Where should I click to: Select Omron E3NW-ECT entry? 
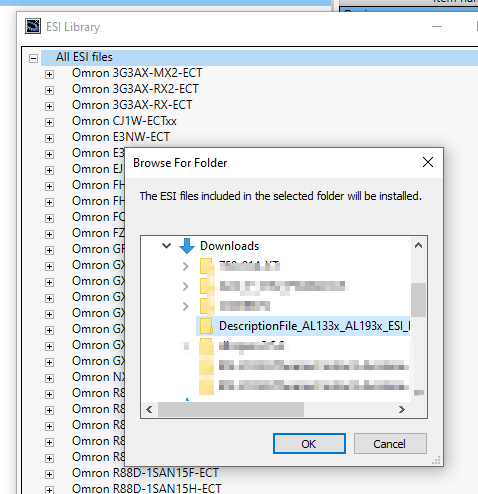pos(121,137)
